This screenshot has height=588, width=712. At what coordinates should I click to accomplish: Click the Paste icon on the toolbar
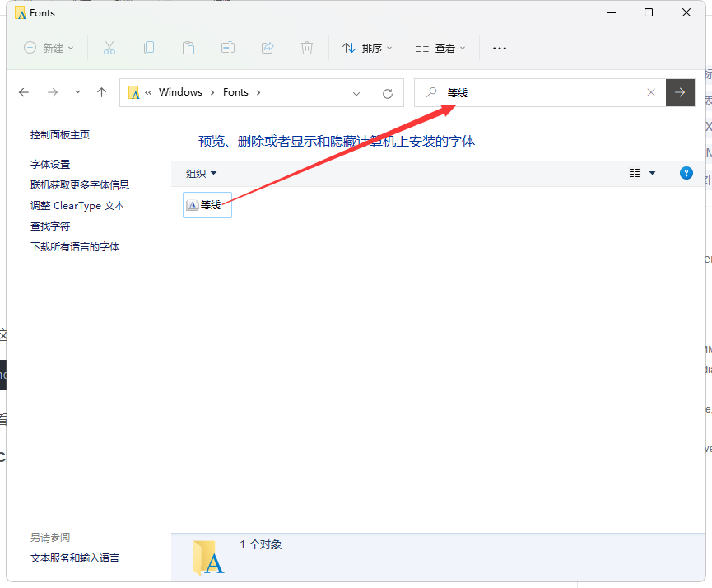coord(188,48)
